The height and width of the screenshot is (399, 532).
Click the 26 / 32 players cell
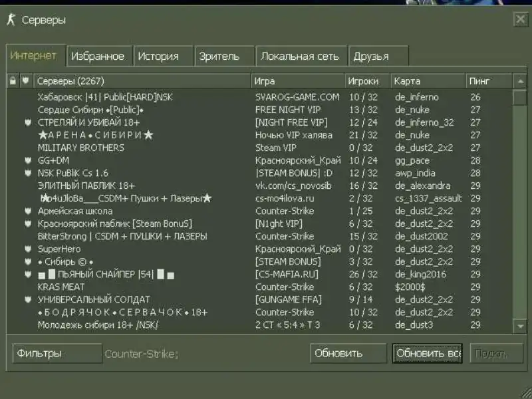(x=363, y=274)
